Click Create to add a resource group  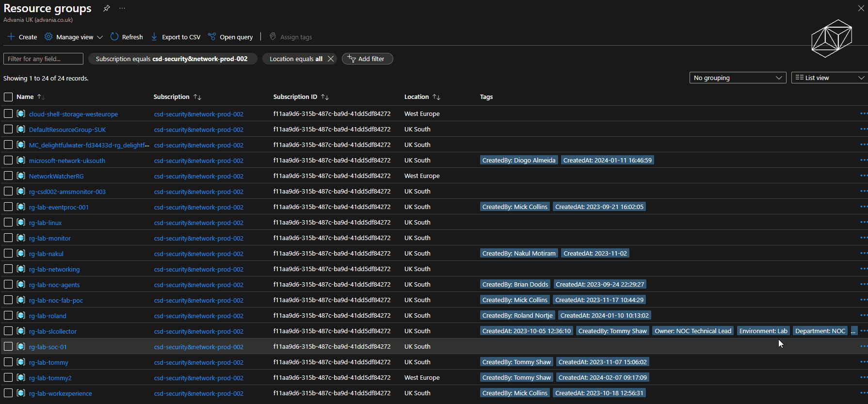[22, 37]
